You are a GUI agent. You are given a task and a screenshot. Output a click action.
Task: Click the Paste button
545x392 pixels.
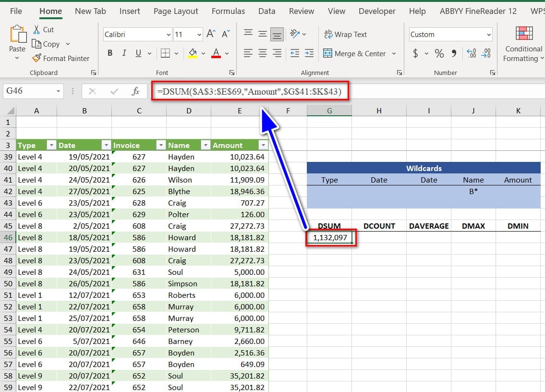(x=17, y=38)
